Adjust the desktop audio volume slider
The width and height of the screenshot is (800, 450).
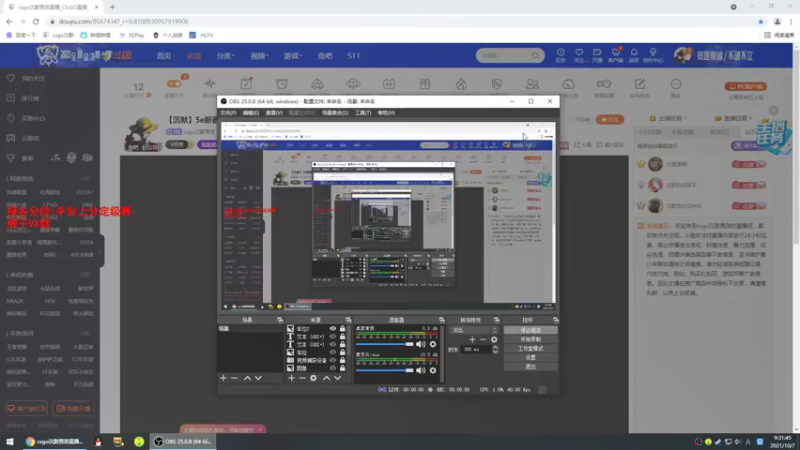click(x=385, y=344)
